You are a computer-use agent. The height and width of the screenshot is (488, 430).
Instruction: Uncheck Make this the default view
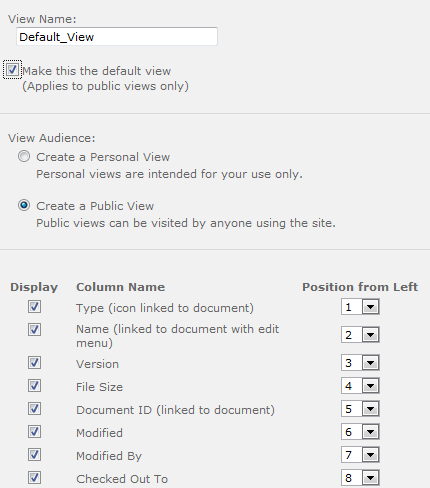[12, 70]
